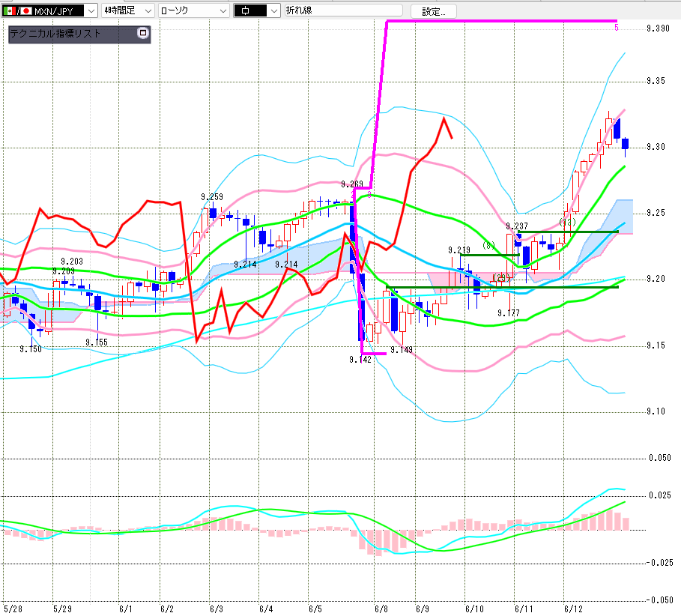Click the 6/3 date axis label
Viewport: 681px width, 616px height.
217,609
